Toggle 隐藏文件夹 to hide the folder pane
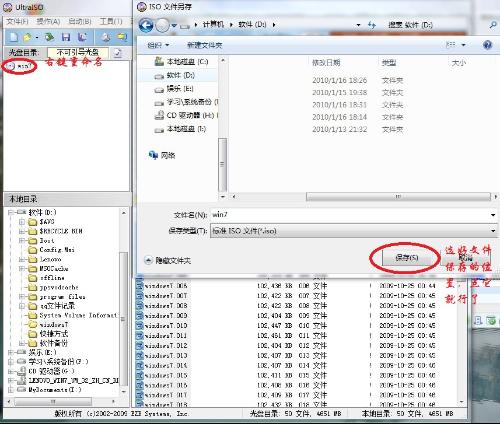 click(x=168, y=260)
